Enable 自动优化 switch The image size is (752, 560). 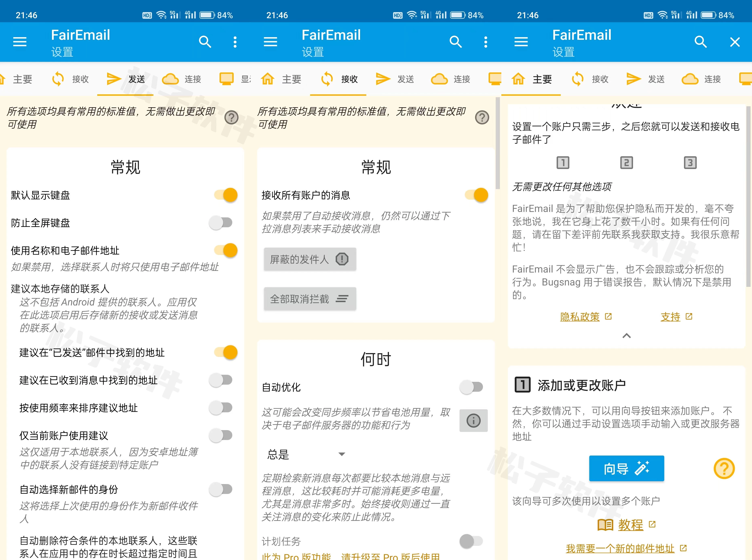point(471,387)
